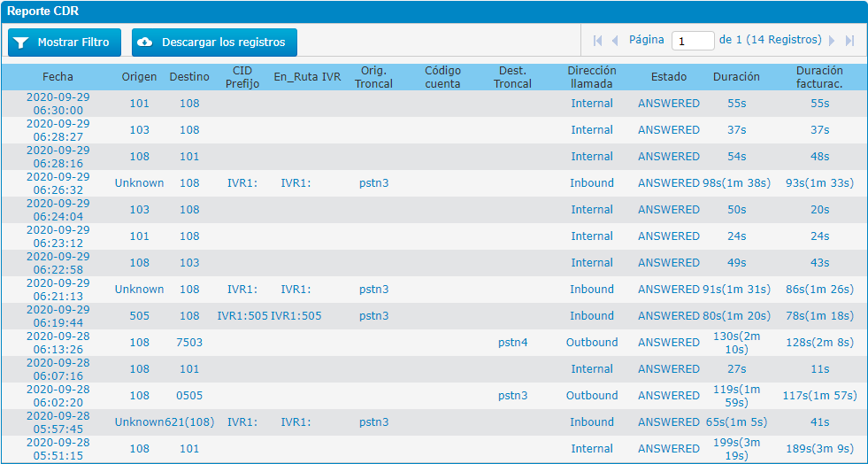Click the Estado column header
868x464 pixels.
(668, 77)
